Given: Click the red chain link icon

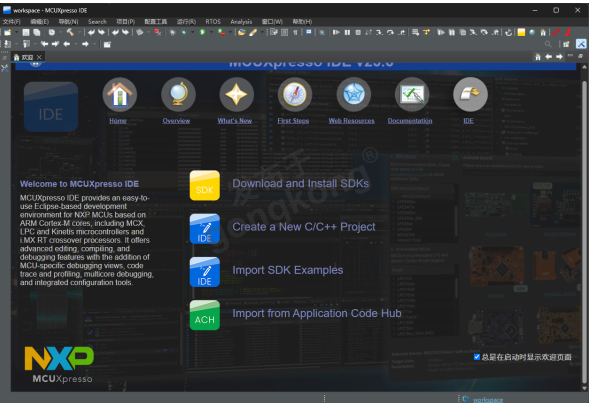Looking at the screenshot, I should [x=556, y=33].
